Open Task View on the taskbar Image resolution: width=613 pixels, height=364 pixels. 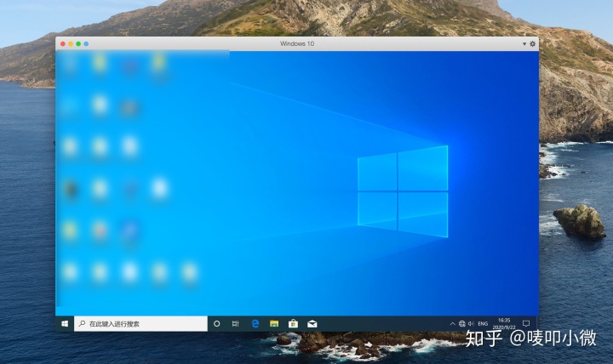(235, 324)
